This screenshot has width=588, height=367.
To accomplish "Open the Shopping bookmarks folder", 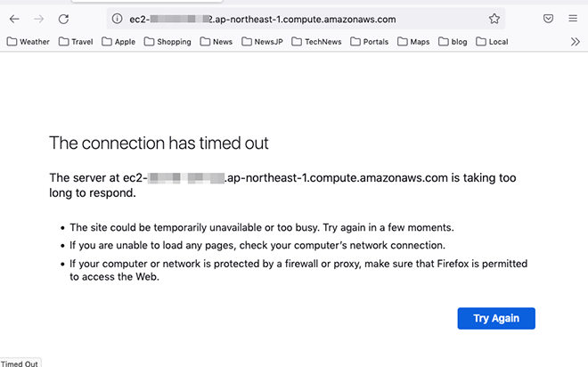I will tap(167, 42).
